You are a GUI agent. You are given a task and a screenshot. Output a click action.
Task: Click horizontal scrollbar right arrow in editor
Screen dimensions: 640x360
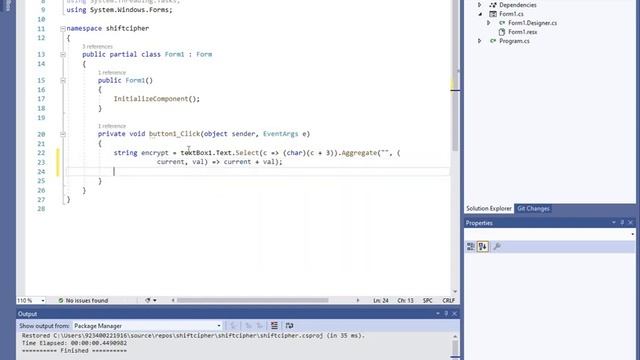click(x=358, y=300)
